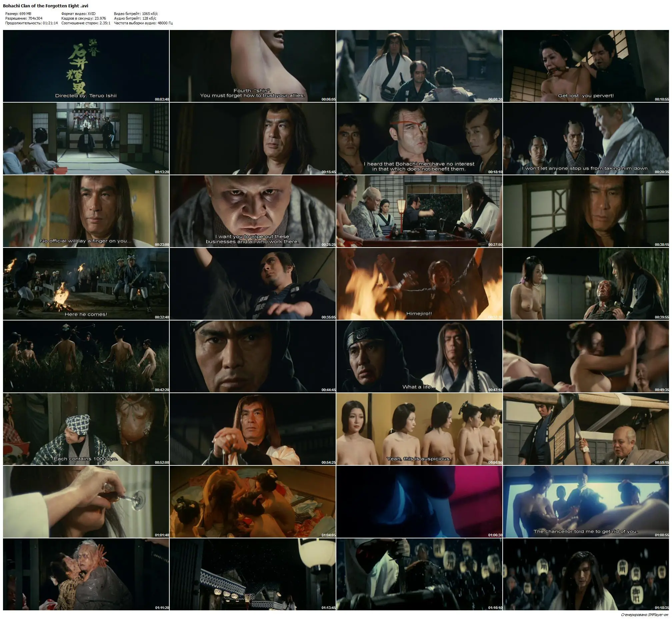Click the file title 'Bohachi Clan of the Forgotten Eight .avi'
The width and height of the screenshot is (672, 620).
pos(46,6)
